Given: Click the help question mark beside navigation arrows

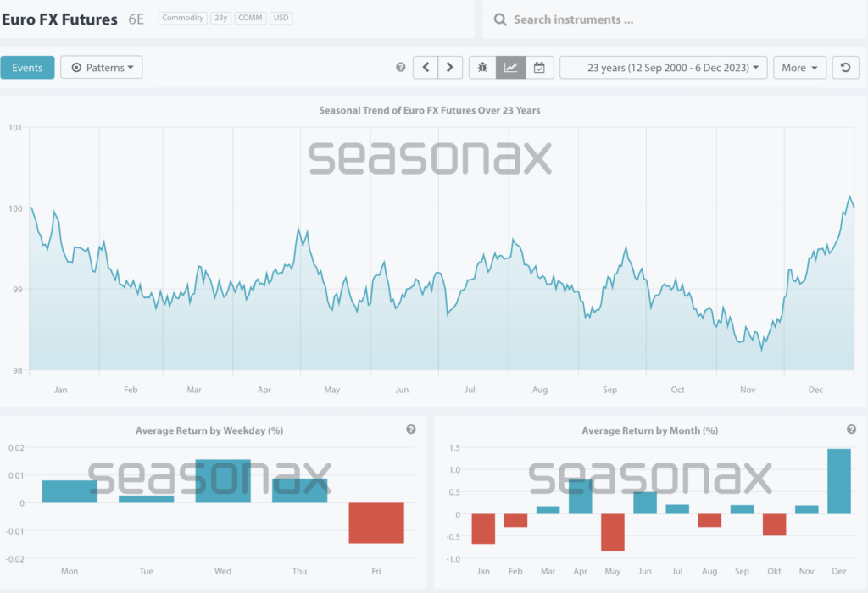Looking at the screenshot, I should coord(401,68).
